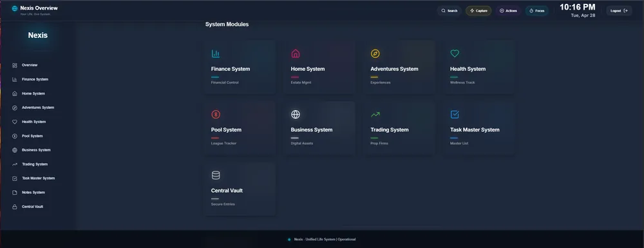Click the Health System heart sidebar icon

point(15,122)
